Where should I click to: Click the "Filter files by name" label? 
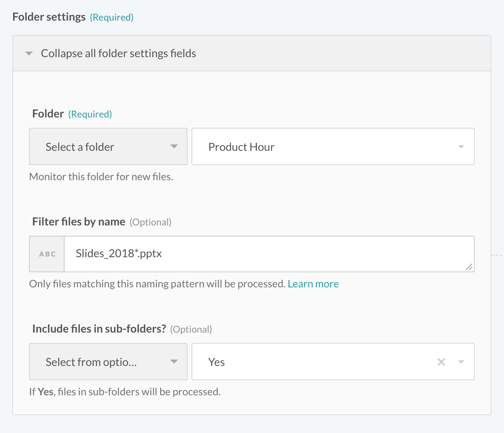pyautogui.click(x=79, y=222)
